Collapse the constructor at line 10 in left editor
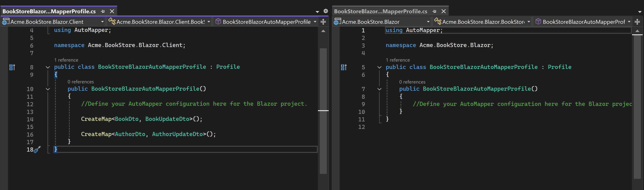The width and height of the screenshot is (644, 190). pos(48,89)
